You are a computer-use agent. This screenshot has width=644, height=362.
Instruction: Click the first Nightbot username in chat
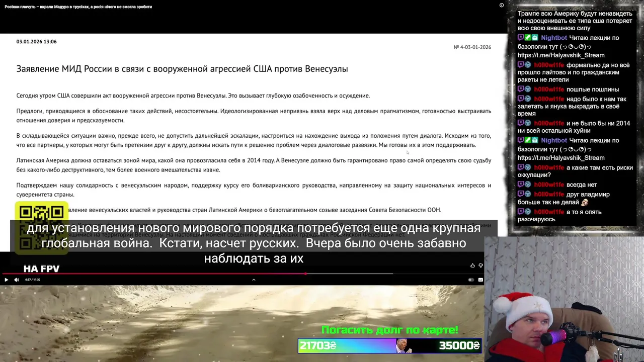pyautogui.click(x=554, y=38)
